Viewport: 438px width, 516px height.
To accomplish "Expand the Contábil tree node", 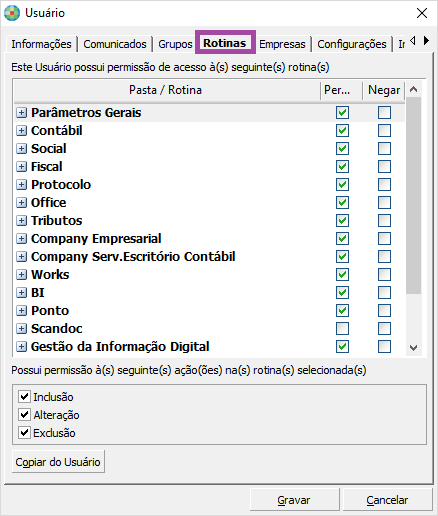I will (x=21, y=131).
